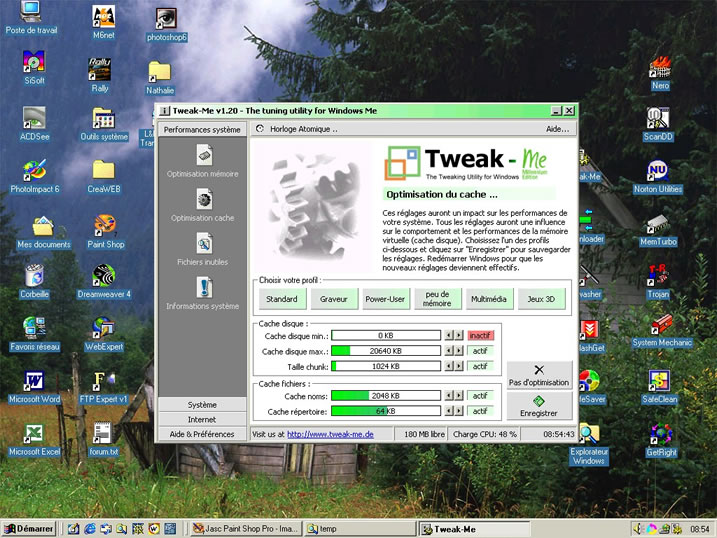Open the Démarrer start menu
The image size is (717, 538).
click(29, 529)
